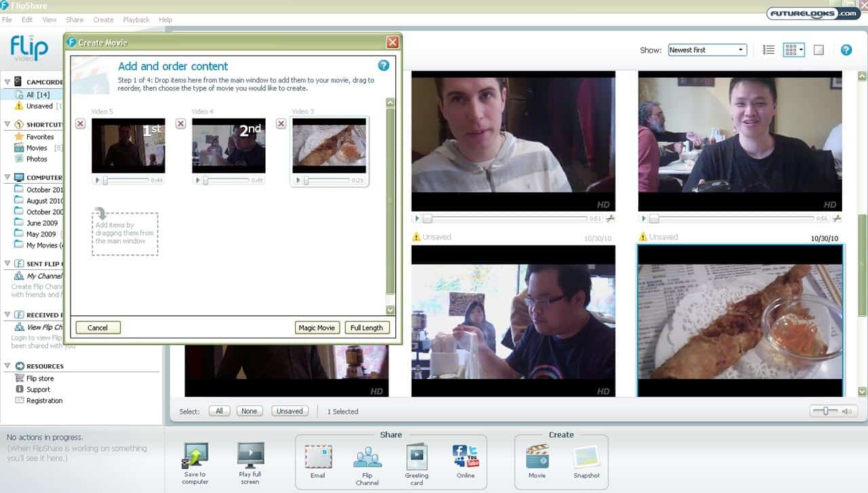This screenshot has width=868, height=493.
Task: Click the Full Length button
Action: (x=366, y=328)
